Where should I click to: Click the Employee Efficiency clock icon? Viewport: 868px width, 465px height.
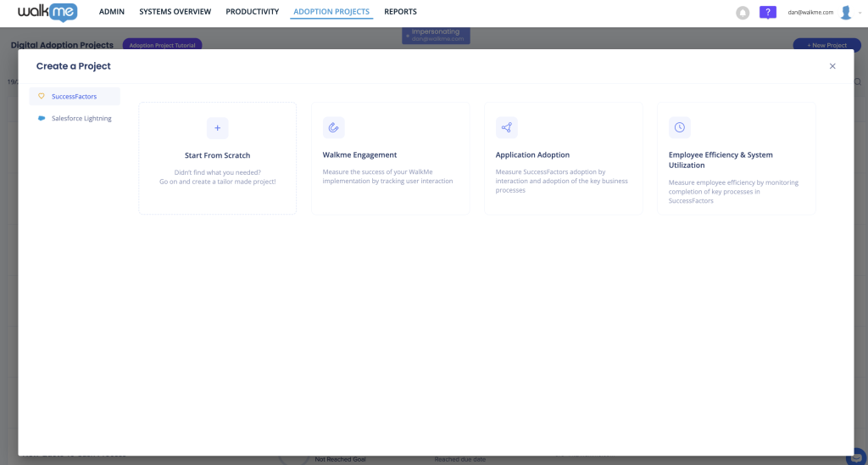coord(679,128)
